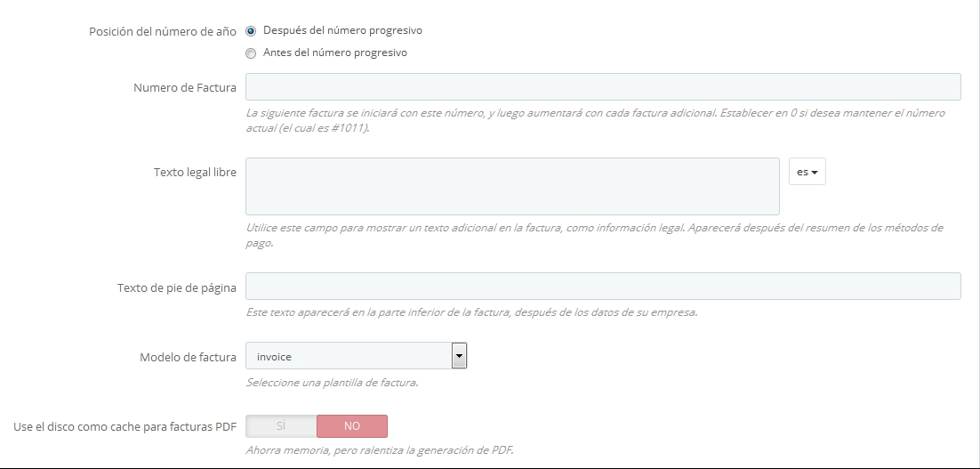Screen dimensions: 980x469
Task: Focus the Numero de Factura input field
Action: click(602, 87)
